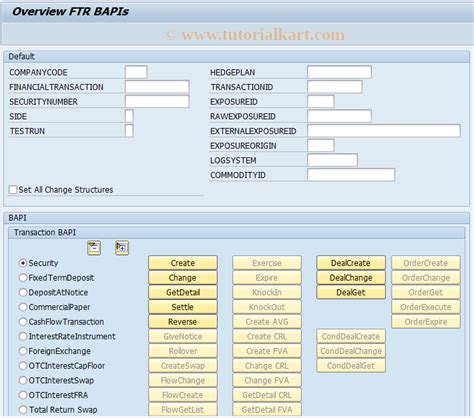Click the collapse all icon in Transaction BAPI
Image resolution: width=474 pixels, height=418 pixels.
94,248
